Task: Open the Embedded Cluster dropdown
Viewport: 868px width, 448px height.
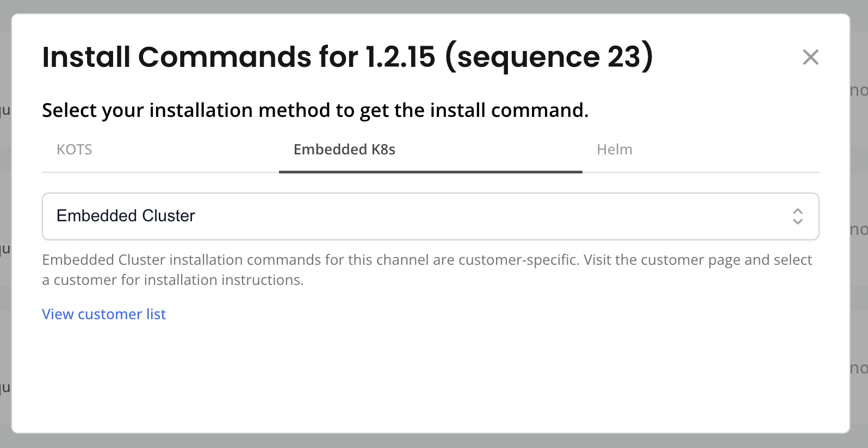Action: click(x=430, y=216)
